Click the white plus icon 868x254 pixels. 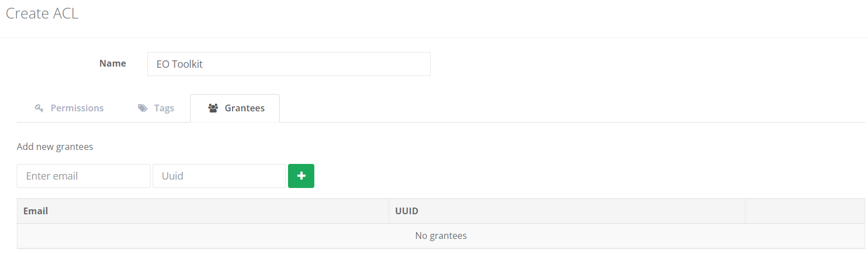point(301,176)
